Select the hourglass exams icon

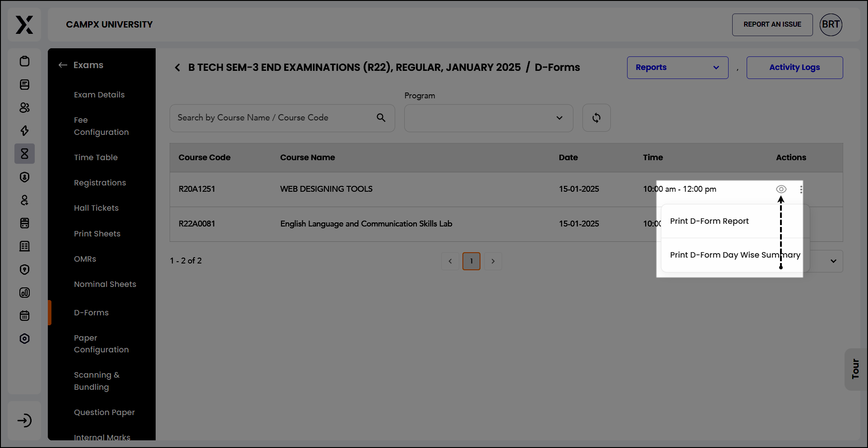pyautogui.click(x=25, y=154)
